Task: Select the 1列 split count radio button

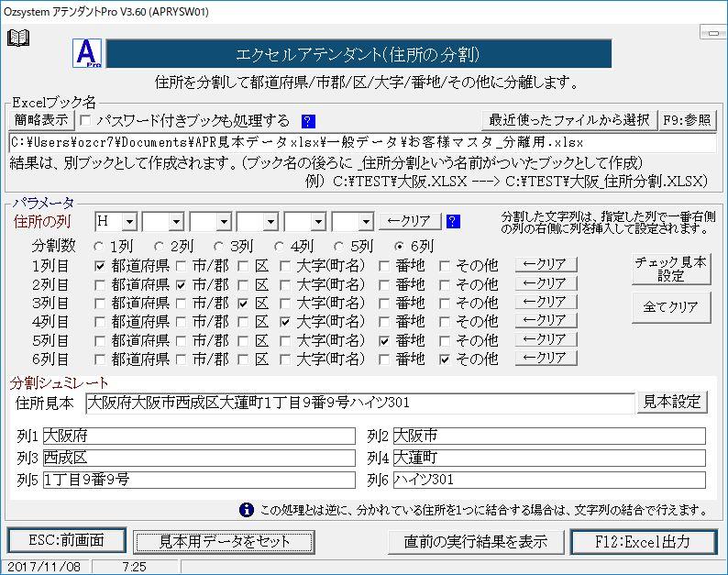Action: (x=98, y=246)
